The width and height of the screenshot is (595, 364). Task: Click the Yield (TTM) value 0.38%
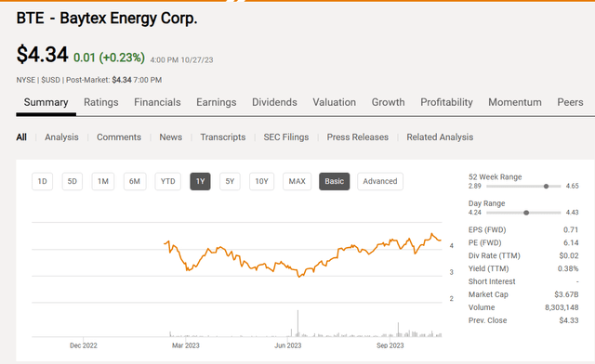pos(568,269)
